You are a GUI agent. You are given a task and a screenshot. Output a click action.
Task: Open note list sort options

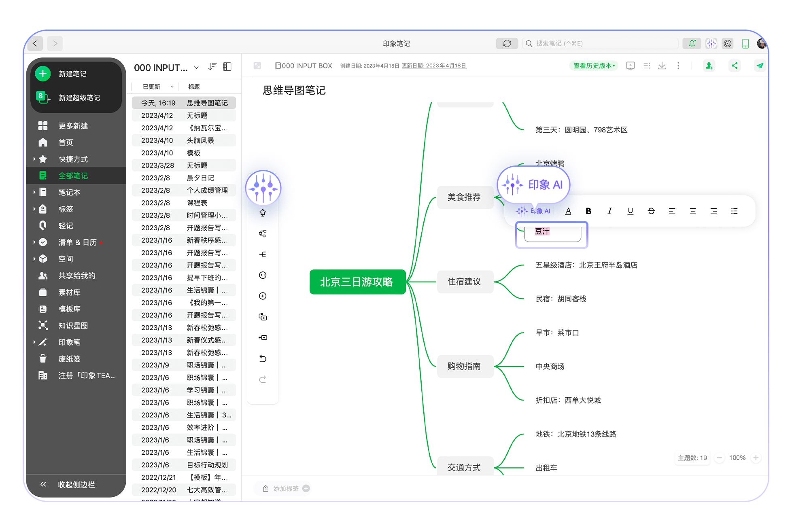tap(212, 67)
